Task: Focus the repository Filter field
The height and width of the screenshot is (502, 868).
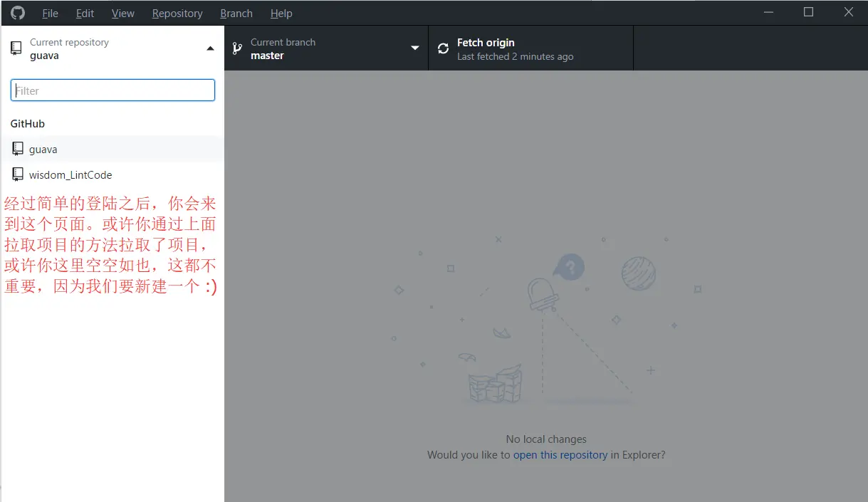Action: point(113,90)
